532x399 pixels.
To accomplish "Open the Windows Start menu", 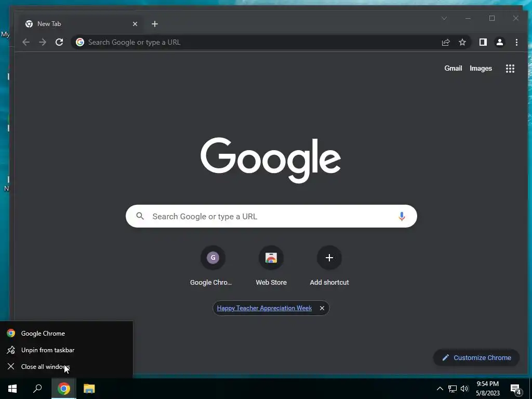I will coord(12,389).
